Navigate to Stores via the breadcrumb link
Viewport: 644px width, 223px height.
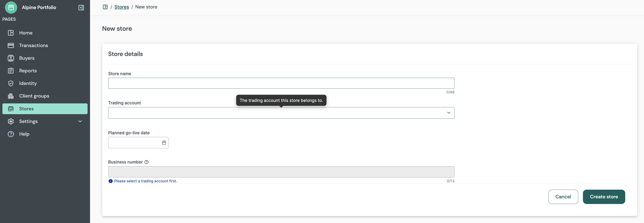coord(122,7)
